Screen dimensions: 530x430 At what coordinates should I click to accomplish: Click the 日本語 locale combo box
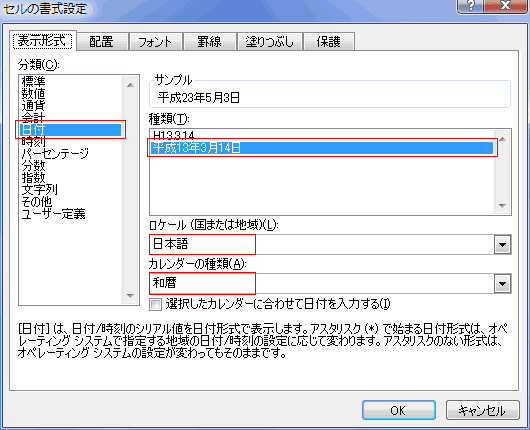[330, 244]
